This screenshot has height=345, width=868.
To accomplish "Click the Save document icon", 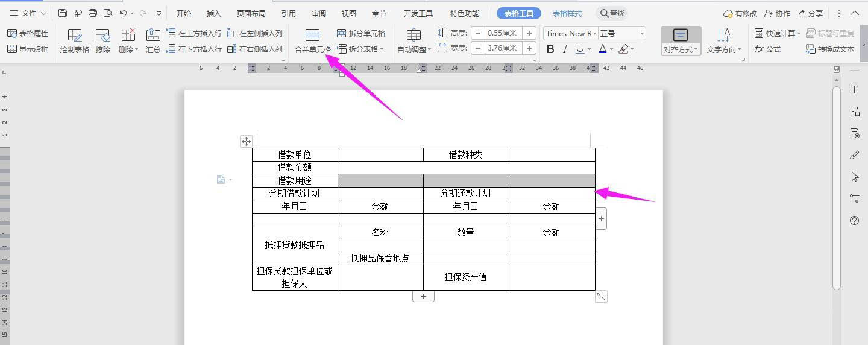I will click(x=63, y=13).
